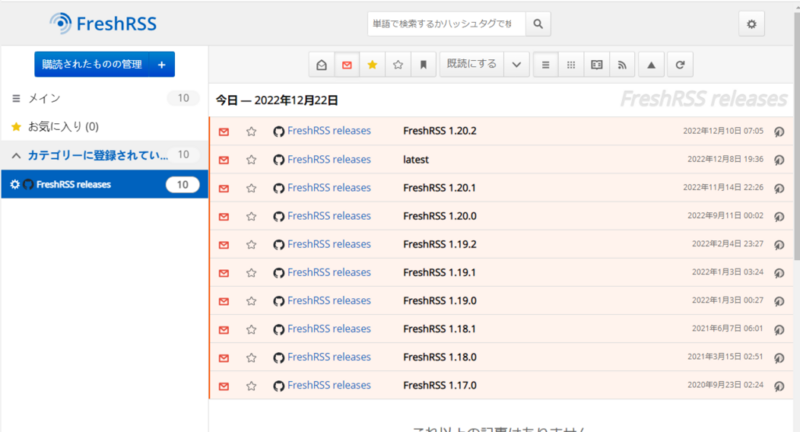The image size is (800, 432).
Task: Switch to reader view icon
Action: click(596, 65)
